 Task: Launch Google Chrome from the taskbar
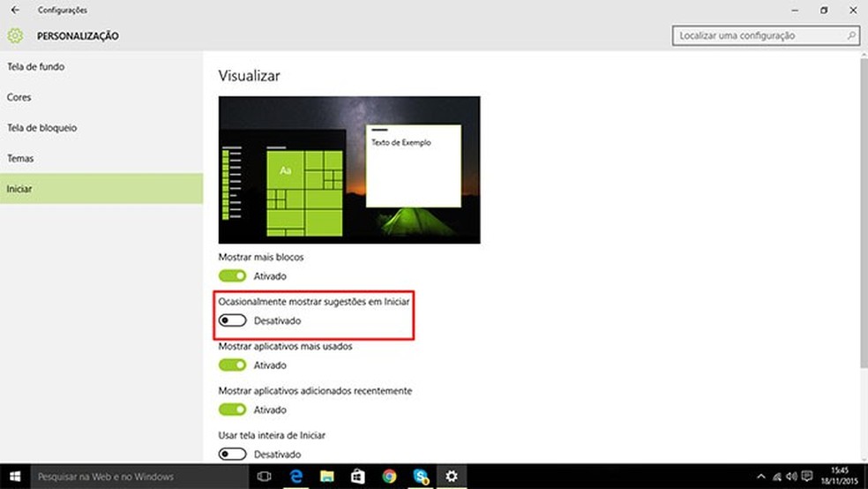coord(389,477)
